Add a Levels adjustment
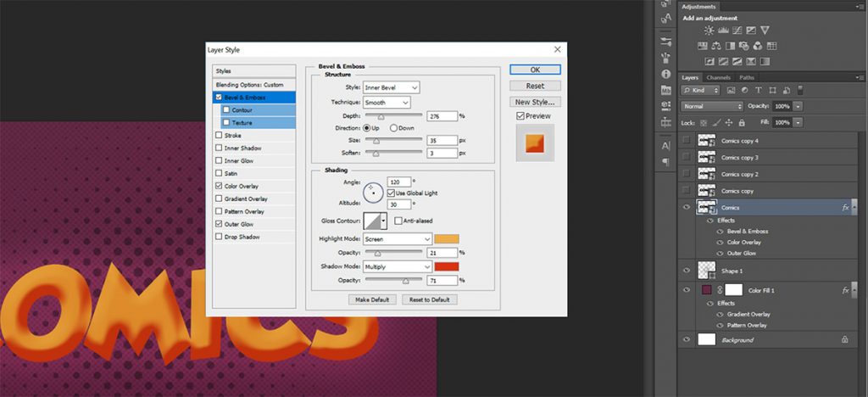Viewport: 868px width, 397px height. tap(723, 31)
